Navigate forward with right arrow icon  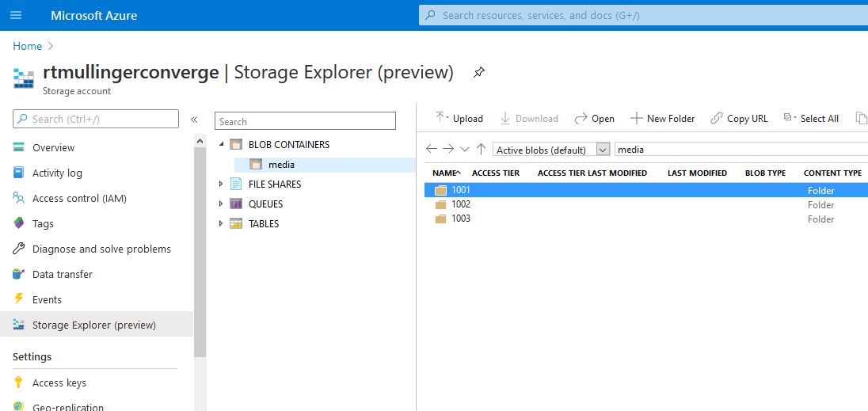pyautogui.click(x=447, y=149)
